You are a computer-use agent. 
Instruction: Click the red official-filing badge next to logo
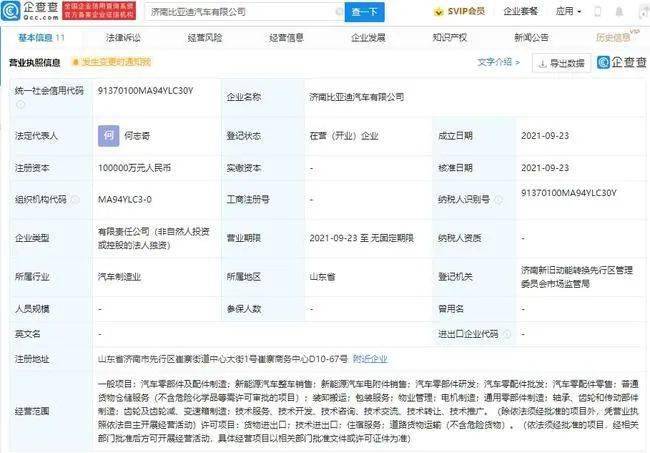pos(99,11)
